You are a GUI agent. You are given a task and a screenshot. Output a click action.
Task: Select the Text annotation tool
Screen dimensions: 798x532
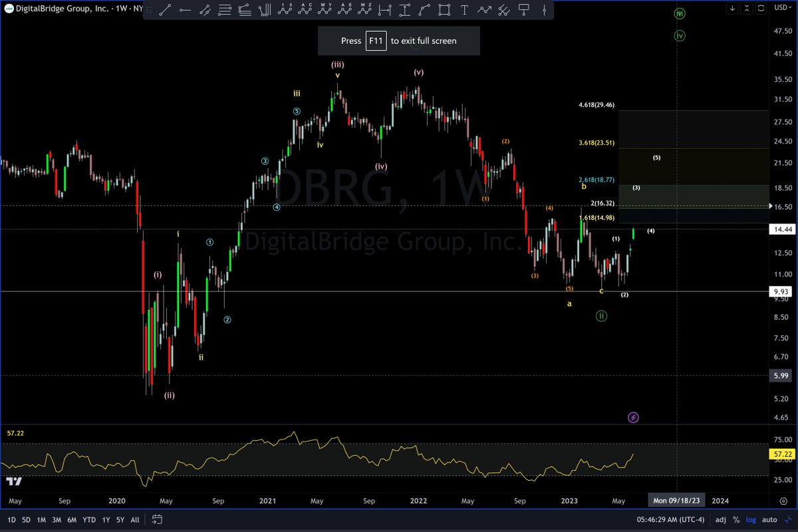[464, 9]
